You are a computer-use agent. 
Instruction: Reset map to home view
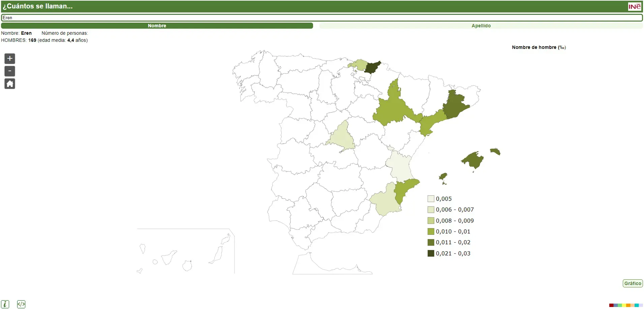pos(10,84)
